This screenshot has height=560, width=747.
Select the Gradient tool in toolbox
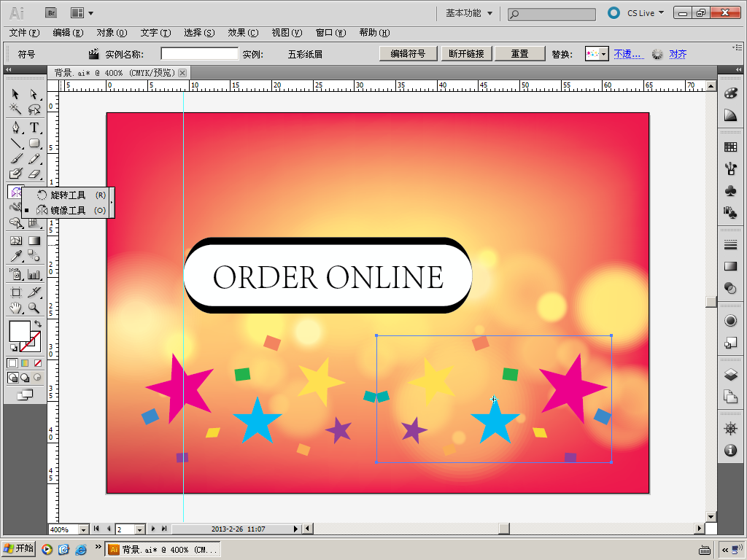pos(34,241)
